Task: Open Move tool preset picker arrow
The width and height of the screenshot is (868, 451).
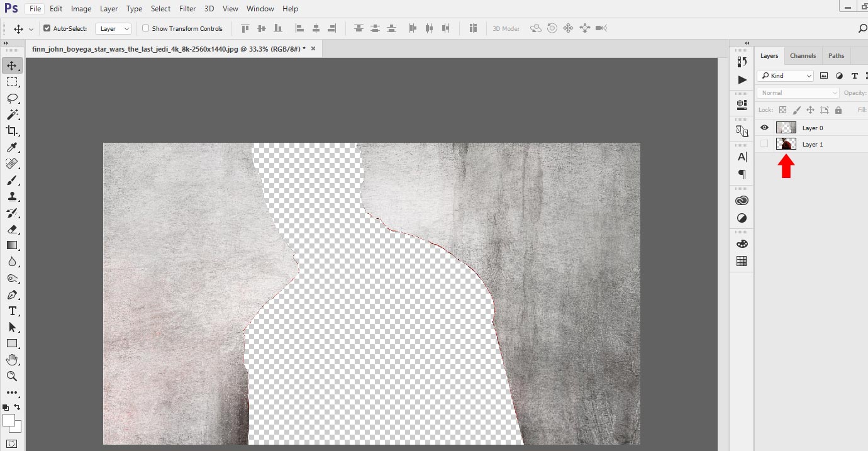Action: [x=31, y=29]
